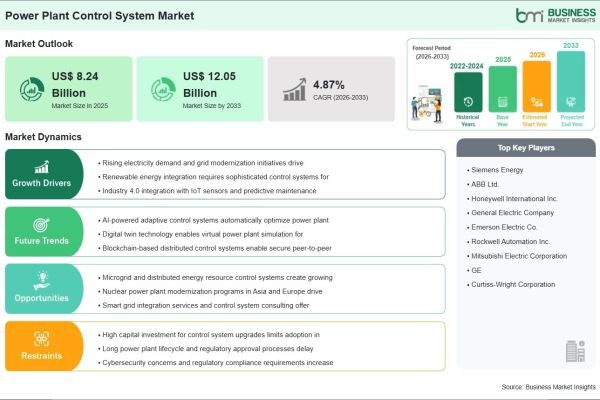Click the 4.87% CAGR value
This screenshot has height=400, width=600.
pos(329,85)
